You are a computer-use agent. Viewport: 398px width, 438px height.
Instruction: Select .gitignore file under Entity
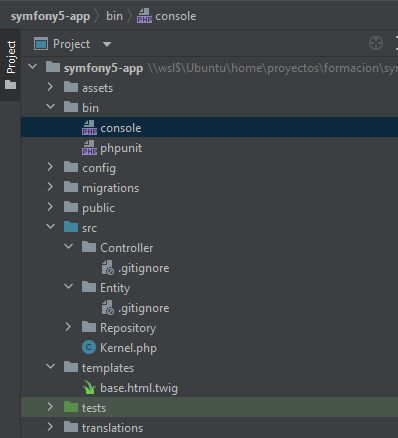point(144,308)
